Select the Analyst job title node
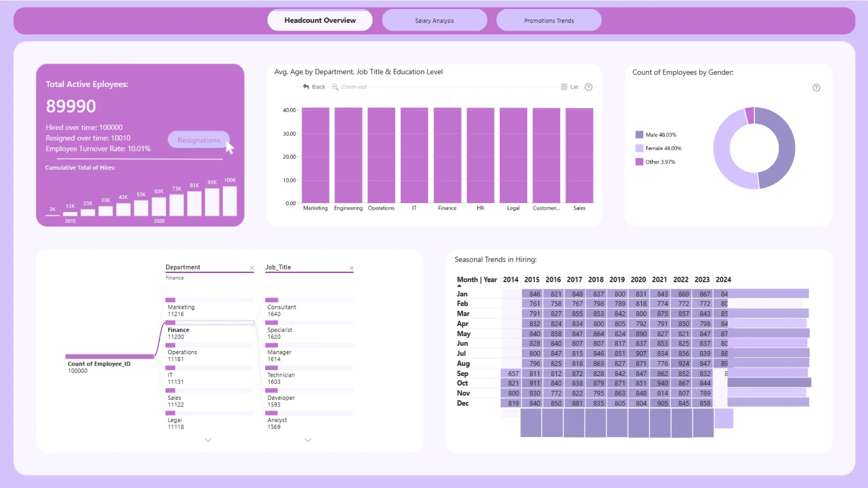 309,420
